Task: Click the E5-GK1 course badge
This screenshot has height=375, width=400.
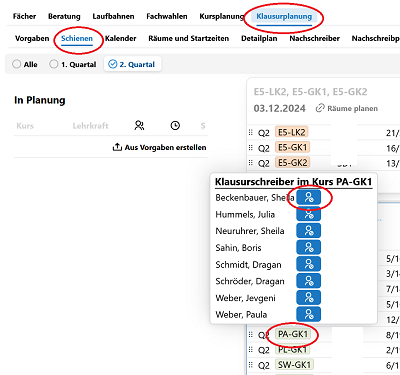Action: click(x=293, y=147)
